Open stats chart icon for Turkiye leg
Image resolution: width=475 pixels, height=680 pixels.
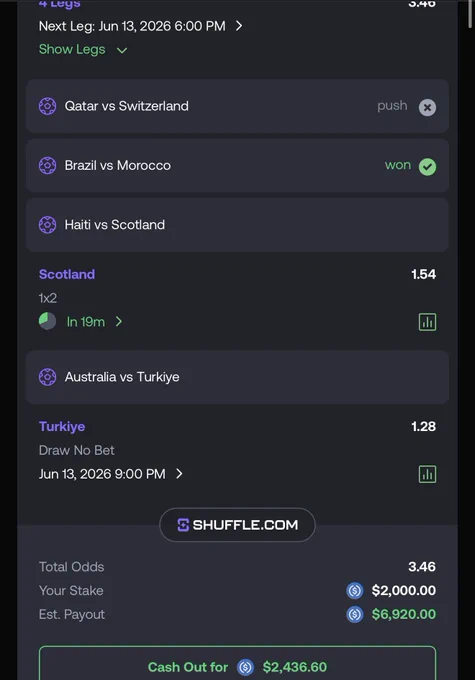tap(427, 474)
